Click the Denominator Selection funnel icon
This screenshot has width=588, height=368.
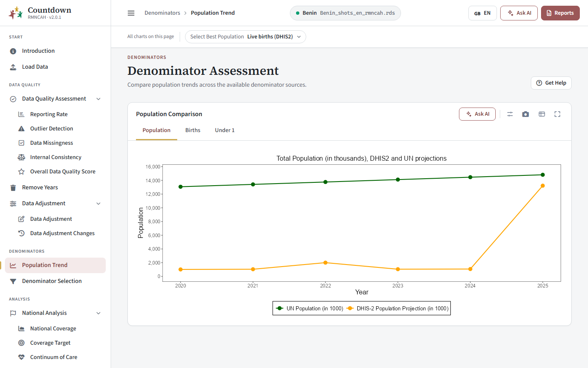[13, 281]
